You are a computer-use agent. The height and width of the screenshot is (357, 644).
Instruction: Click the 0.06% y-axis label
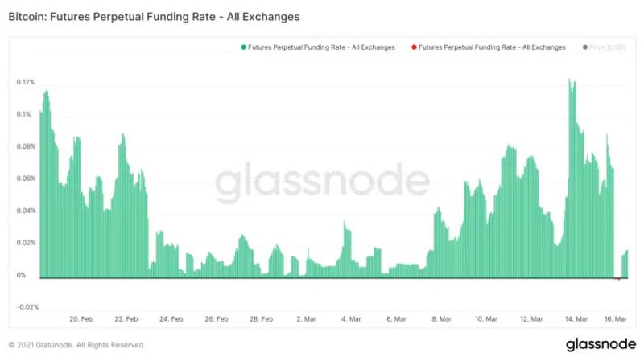[x=27, y=178]
